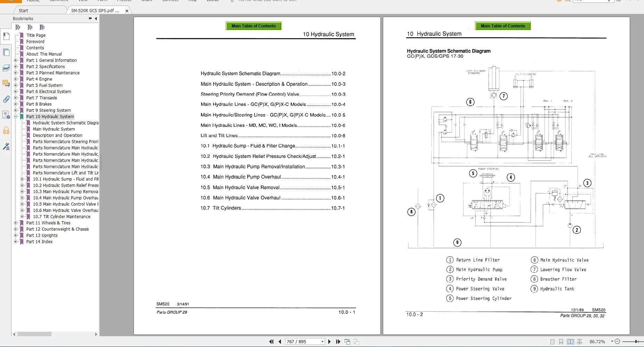Switch to continuous page view mode
Viewport: 644px width, 347px height.
click(561, 342)
